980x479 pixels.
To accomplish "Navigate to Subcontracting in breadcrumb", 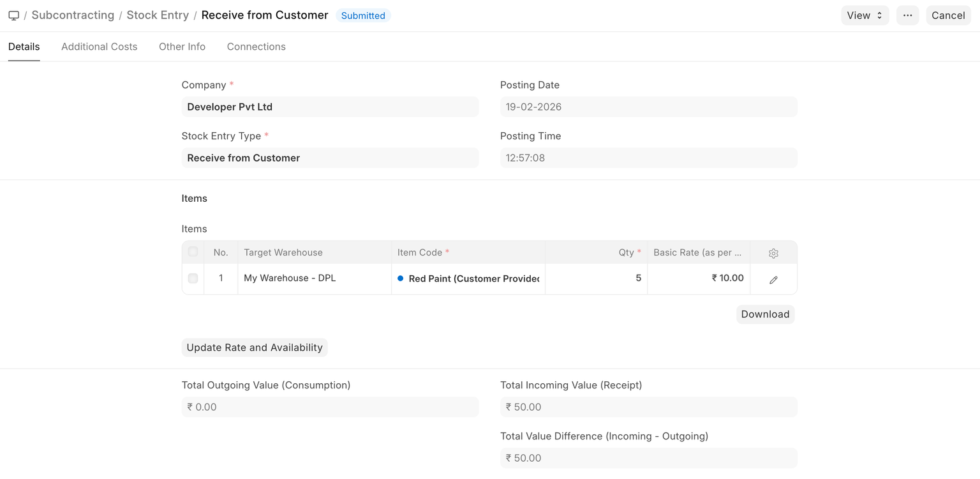I will (73, 15).
